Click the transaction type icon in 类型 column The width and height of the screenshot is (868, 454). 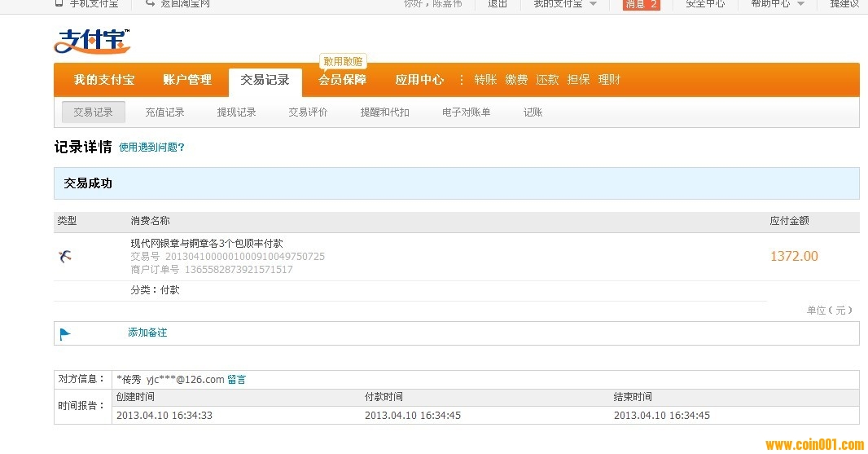coord(65,257)
